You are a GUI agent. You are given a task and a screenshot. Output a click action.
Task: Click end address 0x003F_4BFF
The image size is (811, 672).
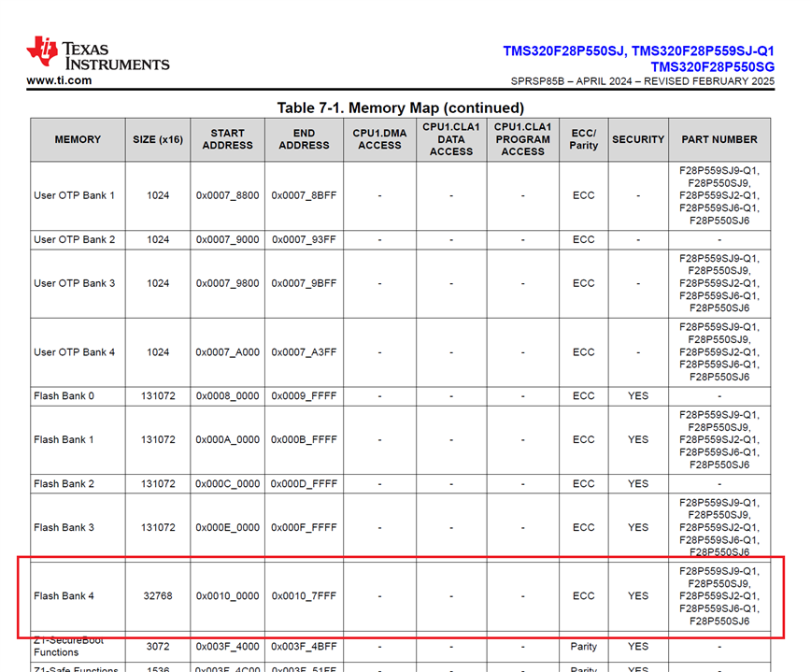pyautogui.click(x=305, y=647)
